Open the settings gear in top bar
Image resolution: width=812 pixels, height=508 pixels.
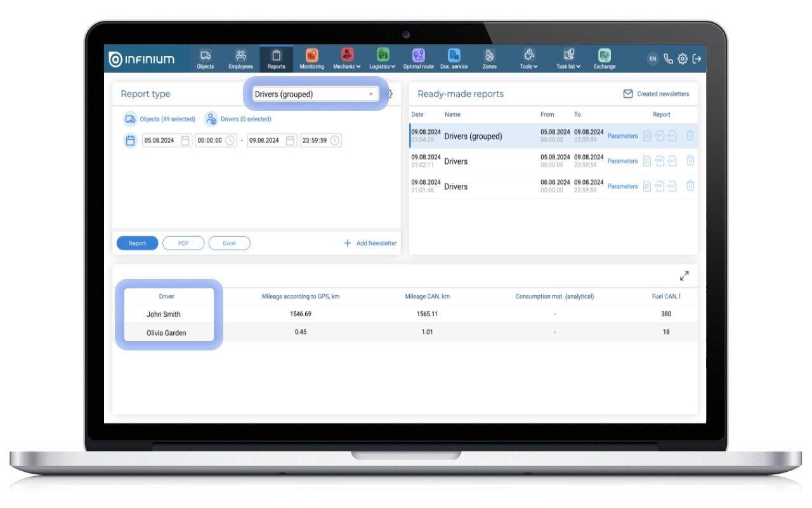(683, 59)
